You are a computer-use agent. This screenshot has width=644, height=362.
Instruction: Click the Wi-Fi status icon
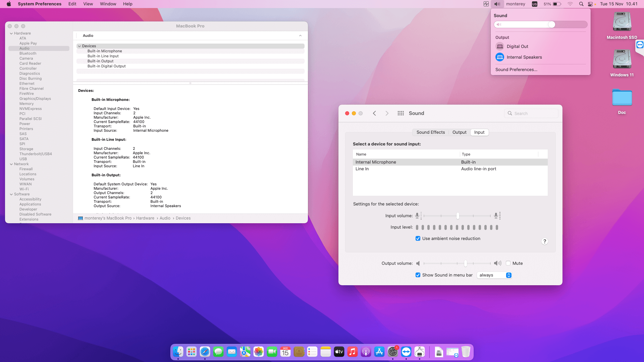570,4
